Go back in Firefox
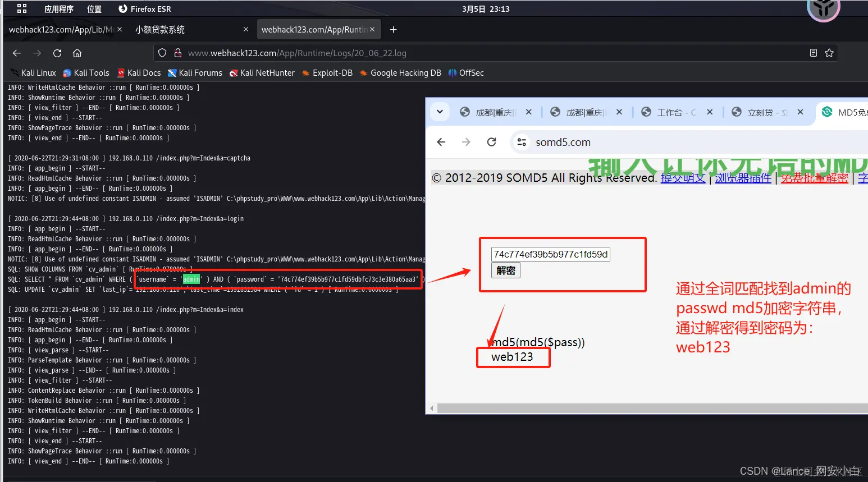868x482 pixels. (17, 53)
